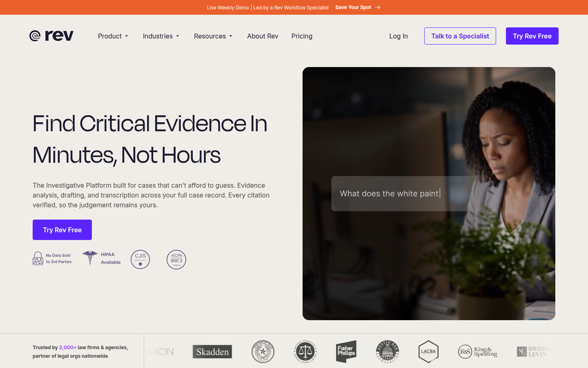Click the CJIS Compliant badge
This screenshot has height=368, width=588.
(140, 259)
